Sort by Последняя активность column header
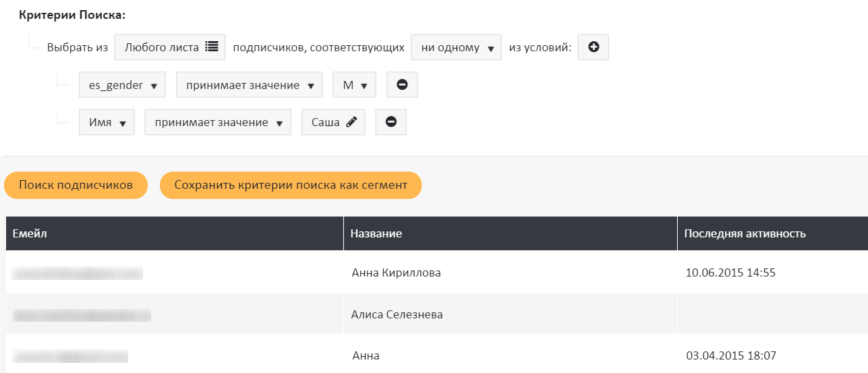Viewport: 868px width, 373px height. (x=745, y=233)
